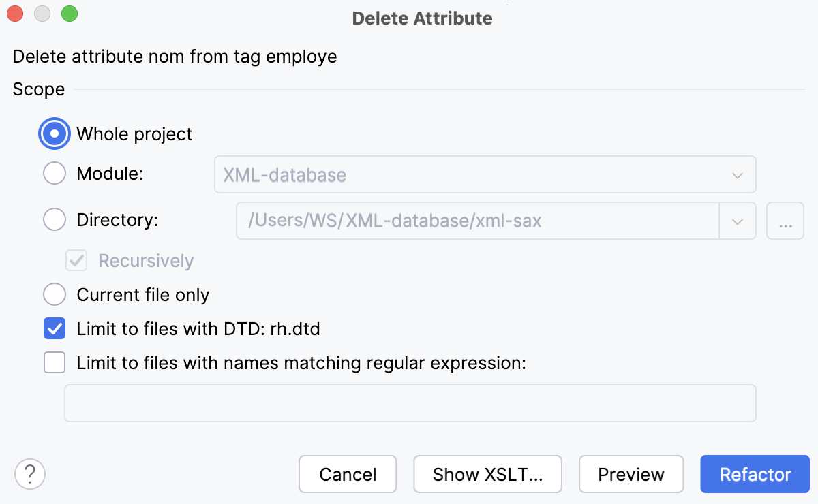Enable the regular expression filename filter
This screenshot has width=818, height=504.
point(54,362)
